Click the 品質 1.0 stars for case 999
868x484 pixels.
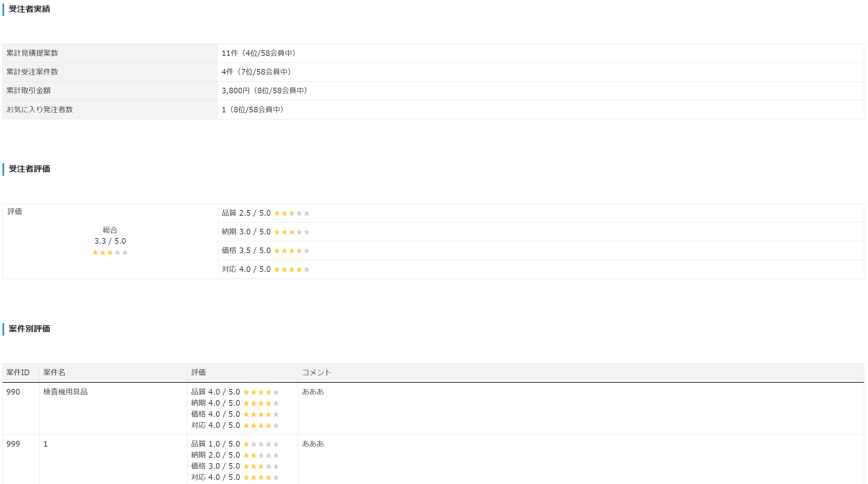pyautogui.click(x=261, y=444)
